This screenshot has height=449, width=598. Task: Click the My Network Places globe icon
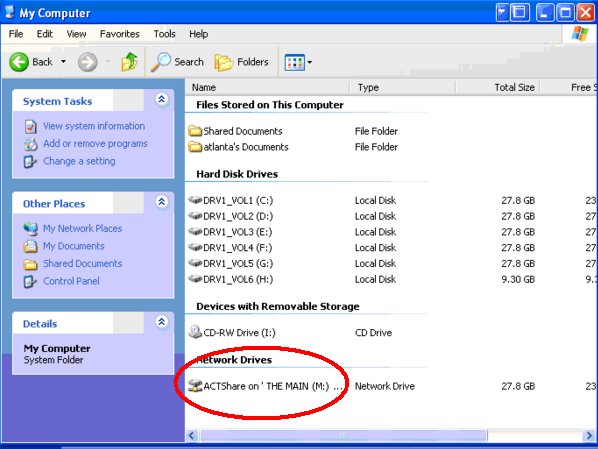click(x=31, y=229)
